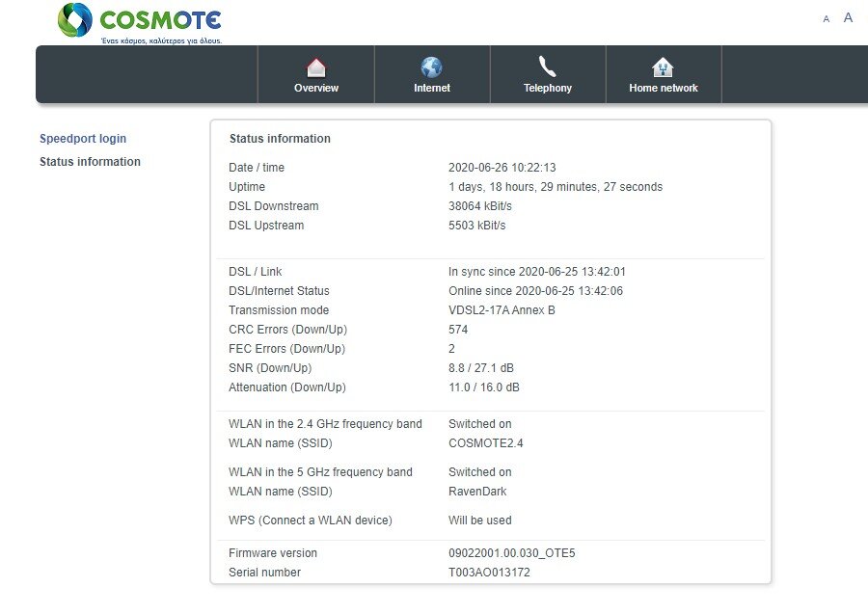
Task: Click the SSID value COSMOTE2.4
Action: pos(485,443)
